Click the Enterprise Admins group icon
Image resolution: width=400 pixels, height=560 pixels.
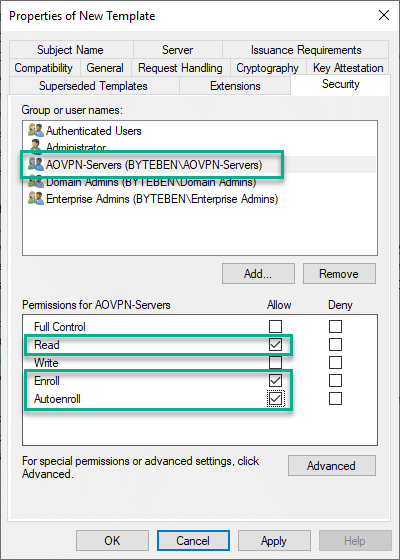pos(36,199)
